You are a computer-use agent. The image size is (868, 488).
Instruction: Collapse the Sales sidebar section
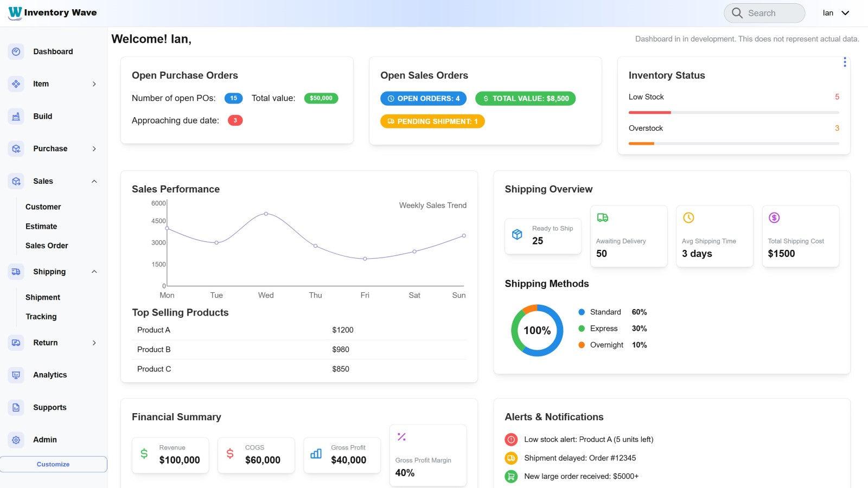pos(94,181)
